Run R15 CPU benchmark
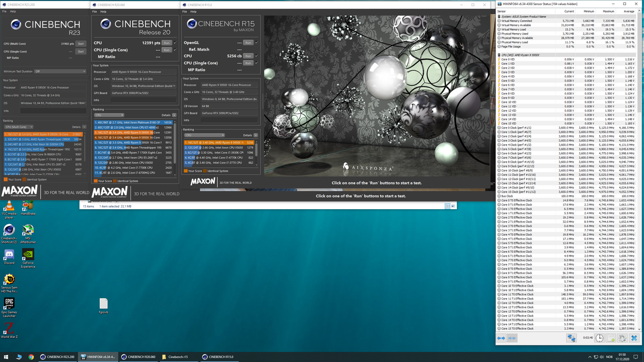This screenshot has width=644, height=362. 248,56
